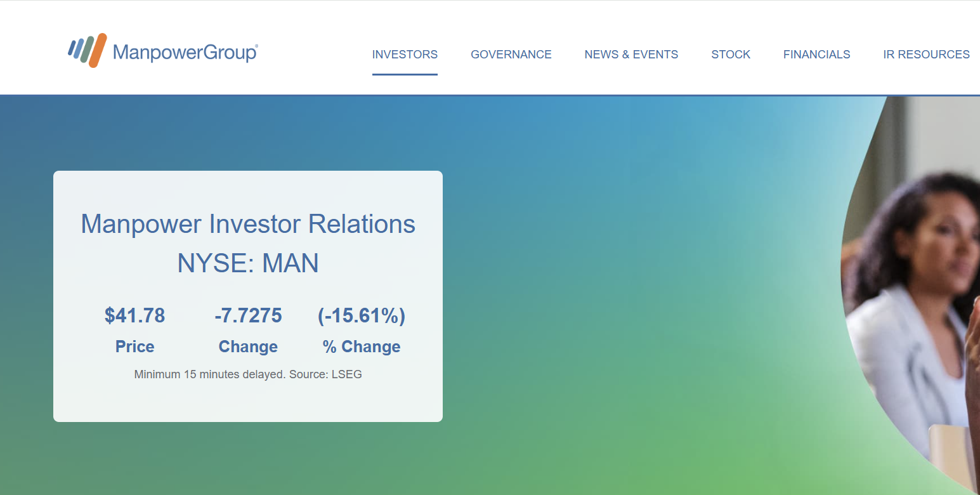Click the Price label
980x495 pixels.
(x=134, y=346)
